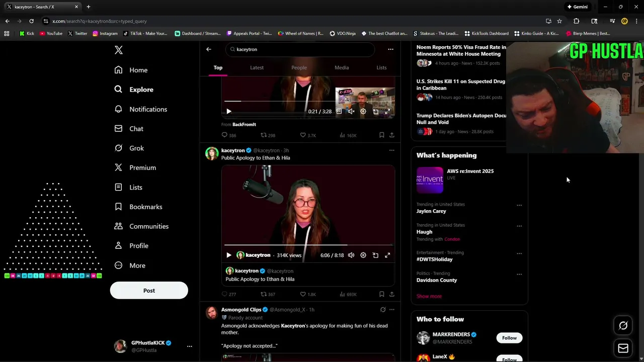644x362 pixels.
Task: Switch to the Latest tab
Action: (x=257, y=67)
